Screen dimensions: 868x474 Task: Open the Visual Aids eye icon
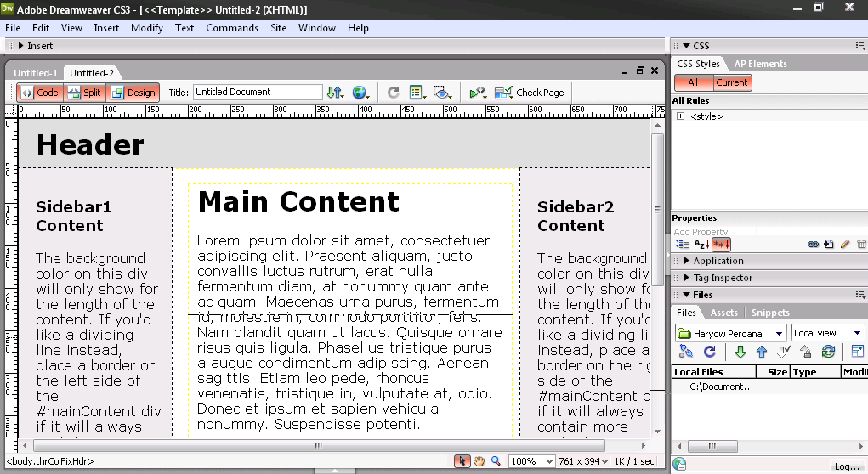click(442, 93)
